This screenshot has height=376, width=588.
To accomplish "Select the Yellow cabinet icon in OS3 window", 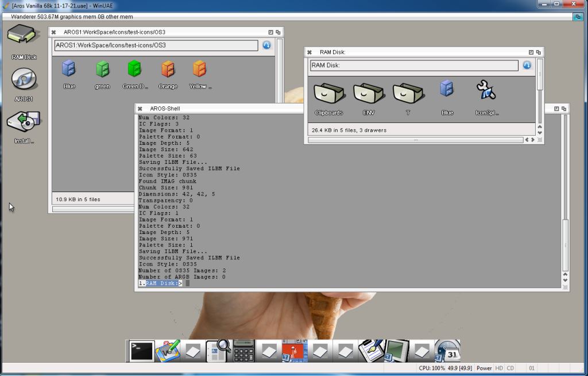I will [x=200, y=70].
